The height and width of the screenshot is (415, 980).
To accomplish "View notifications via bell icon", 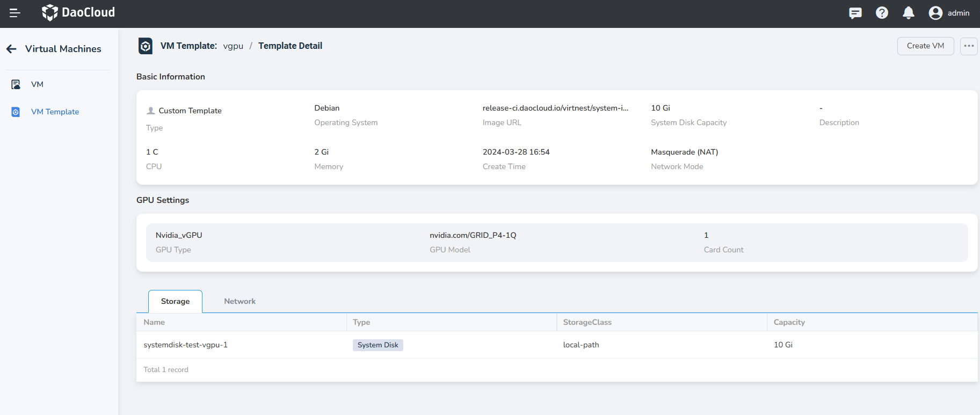I will 908,13.
